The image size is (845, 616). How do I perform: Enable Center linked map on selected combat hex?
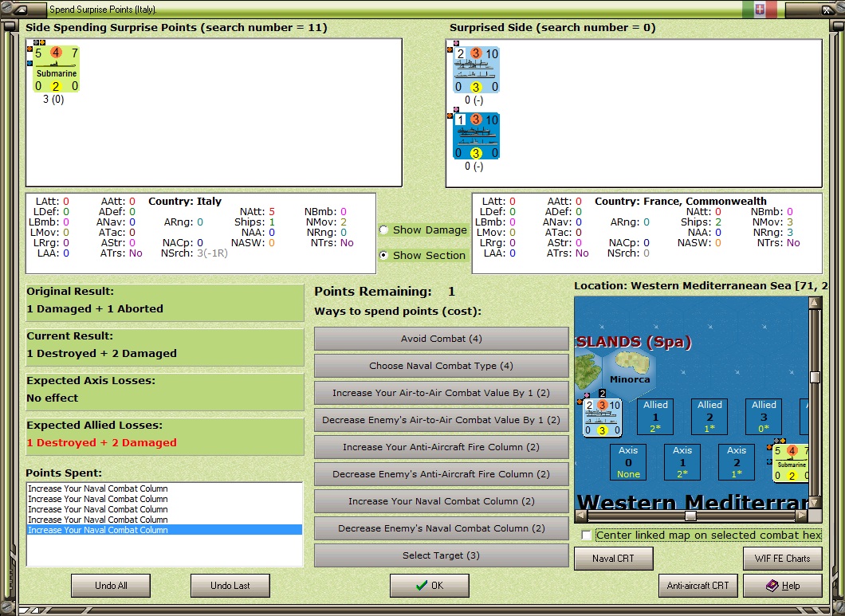click(587, 536)
